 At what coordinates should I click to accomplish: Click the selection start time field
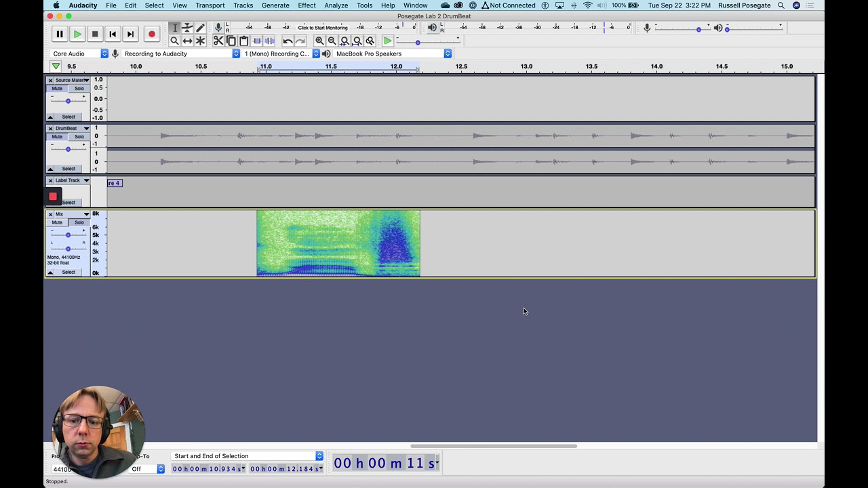208,468
